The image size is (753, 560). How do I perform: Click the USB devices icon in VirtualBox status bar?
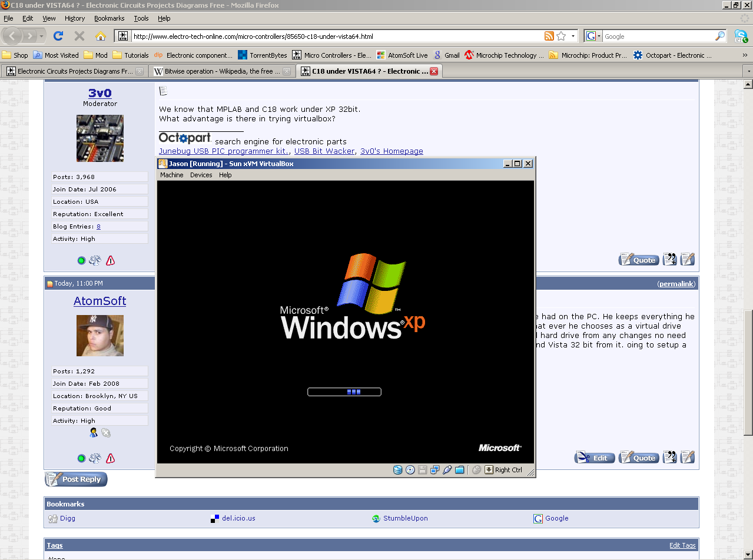click(447, 470)
